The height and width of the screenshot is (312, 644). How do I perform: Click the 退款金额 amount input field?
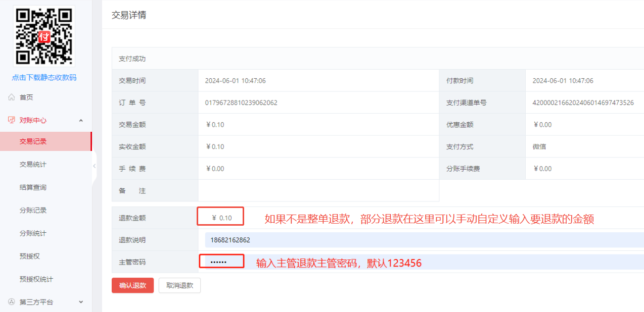(x=221, y=218)
